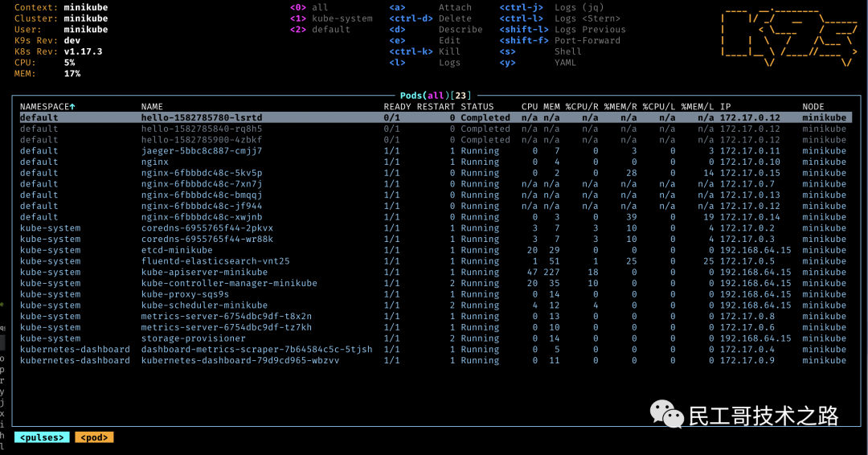
Task: Click the NODE column header
Action: click(x=813, y=106)
